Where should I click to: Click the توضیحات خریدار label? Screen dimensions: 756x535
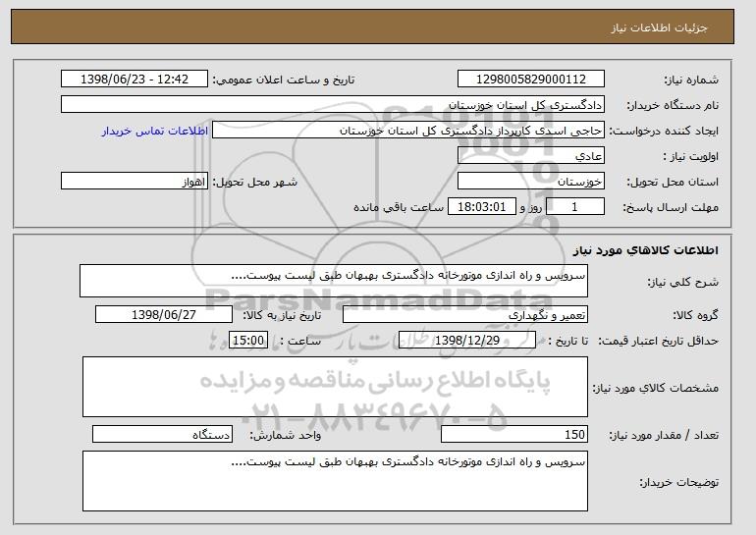tap(678, 482)
